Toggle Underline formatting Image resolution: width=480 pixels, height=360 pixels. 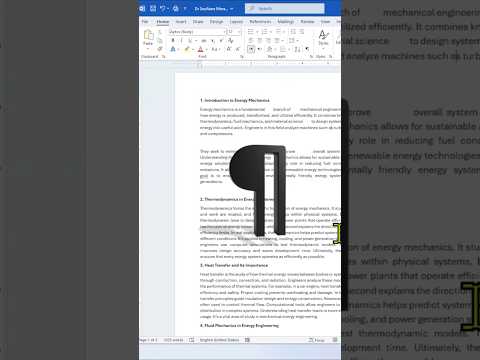[189, 41]
